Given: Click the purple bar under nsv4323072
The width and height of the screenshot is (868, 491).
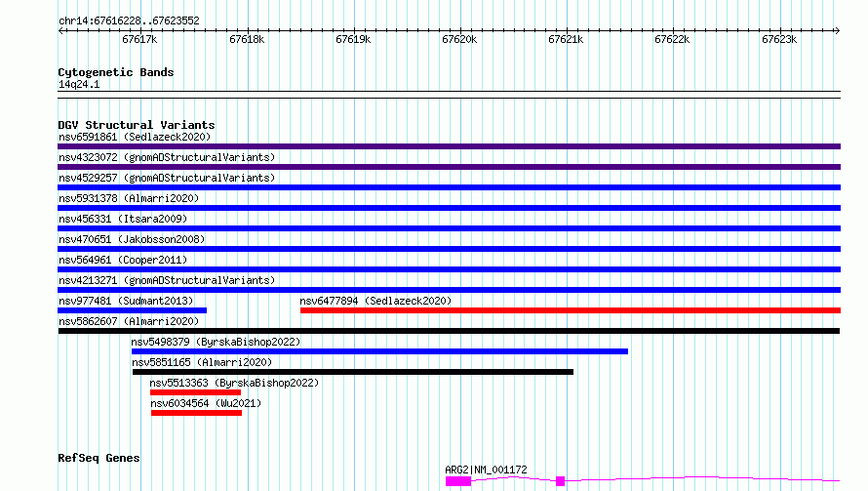Looking at the screenshot, I should [x=449, y=167].
